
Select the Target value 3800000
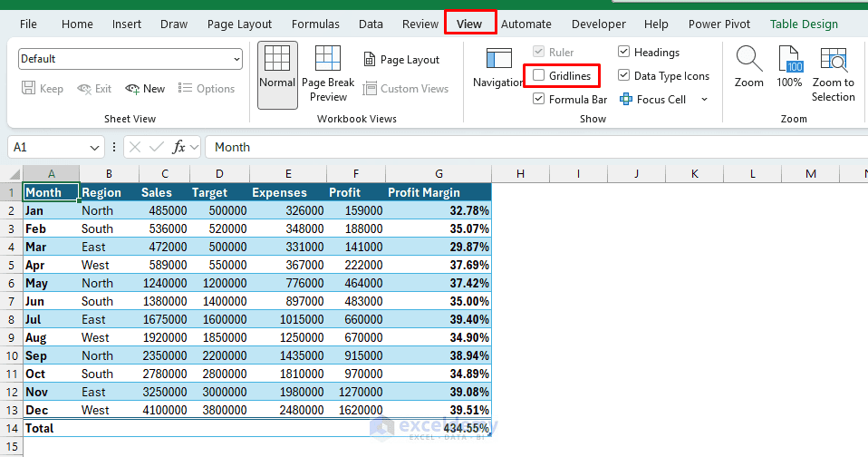[220, 410]
